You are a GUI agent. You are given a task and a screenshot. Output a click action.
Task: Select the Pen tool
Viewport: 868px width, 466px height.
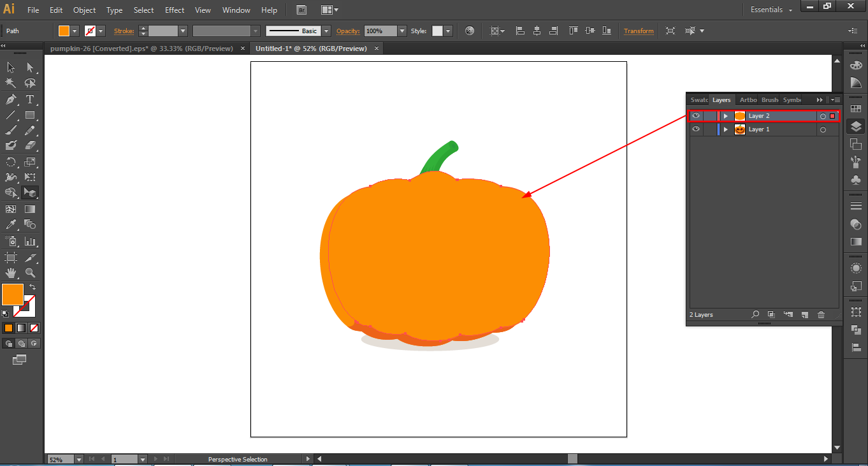click(x=11, y=99)
